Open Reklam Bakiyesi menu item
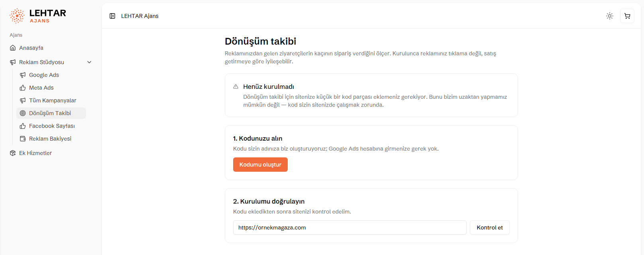 click(x=51, y=139)
